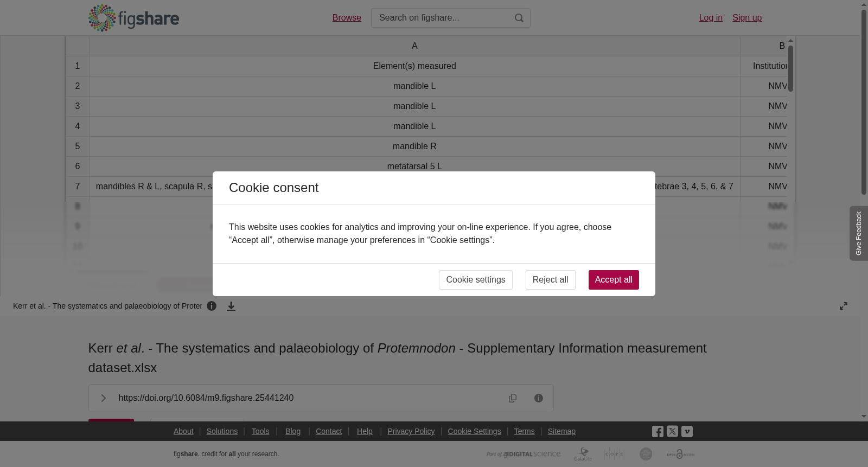
Task: Enter fullscreen file preview
Action: (x=844, y=306)
